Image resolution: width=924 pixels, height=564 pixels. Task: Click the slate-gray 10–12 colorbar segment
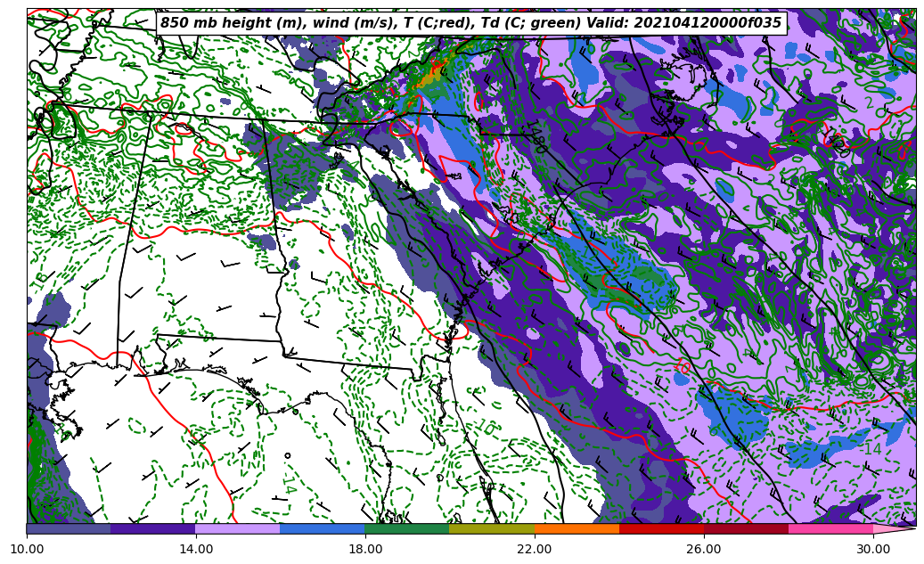69,528
